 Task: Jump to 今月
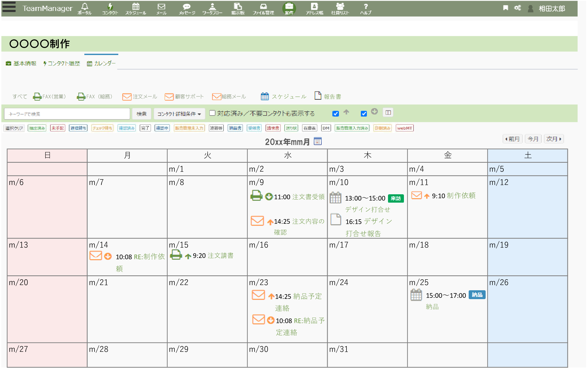533,139
